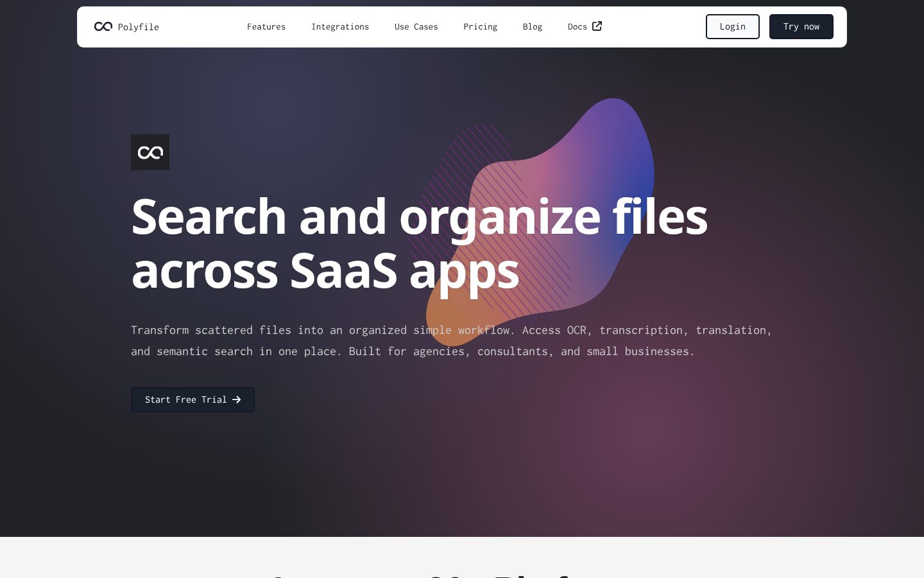Click the square infinity logo badge in hero
Viewport: 924px width, 578px height.
(150, 152)
